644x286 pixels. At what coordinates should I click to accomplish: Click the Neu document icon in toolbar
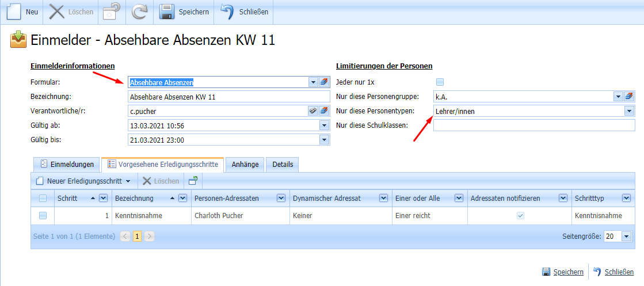click(x=14, y=12)
